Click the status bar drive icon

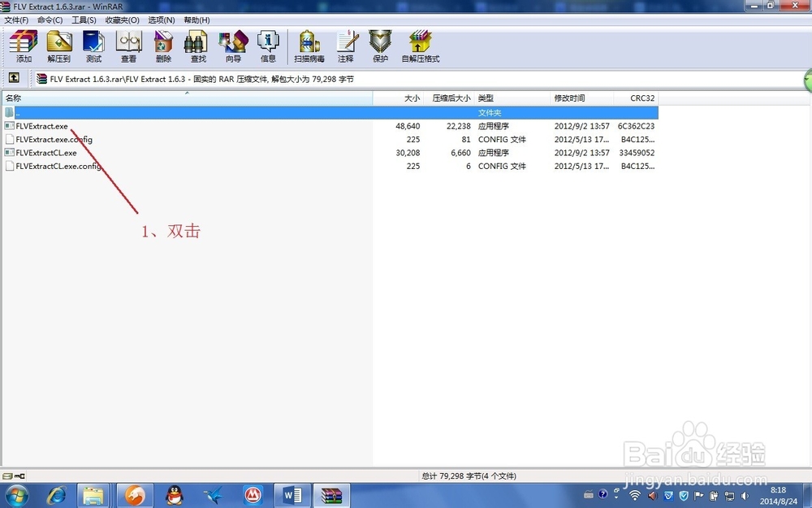7,475
